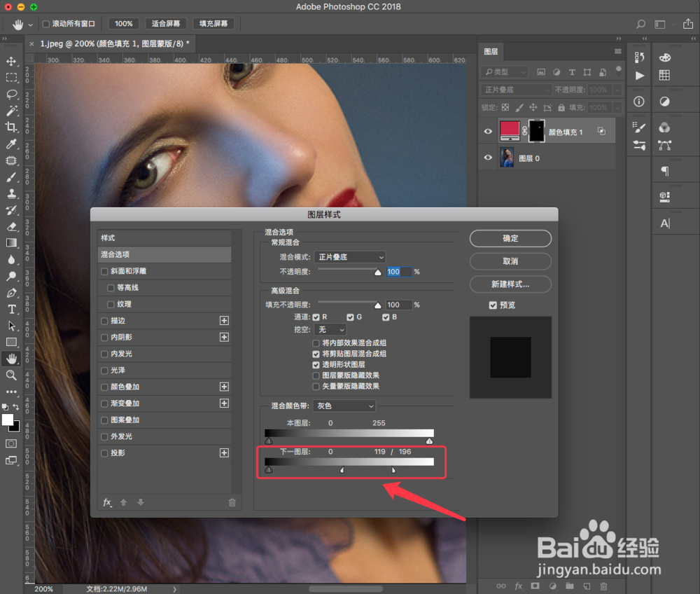Open the Info panel
The width and height of the screenshot is (700, 594).
click(638, 101)
